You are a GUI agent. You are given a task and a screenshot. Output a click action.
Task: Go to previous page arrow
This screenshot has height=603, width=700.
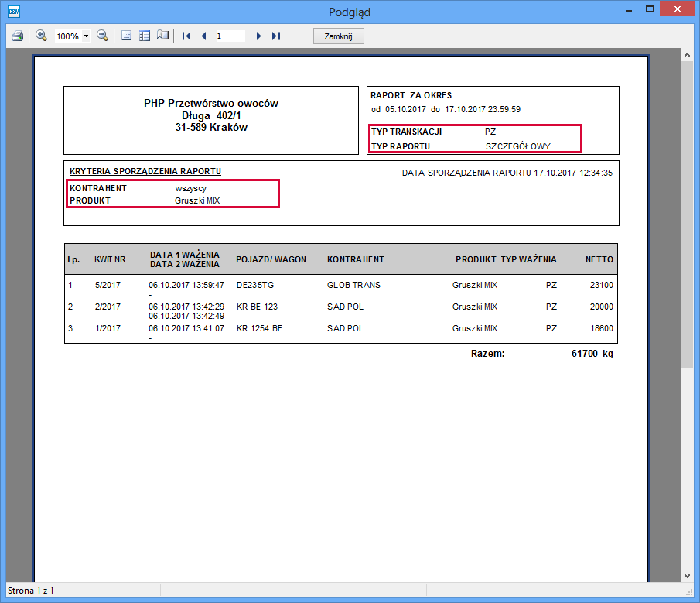[203, 36]
